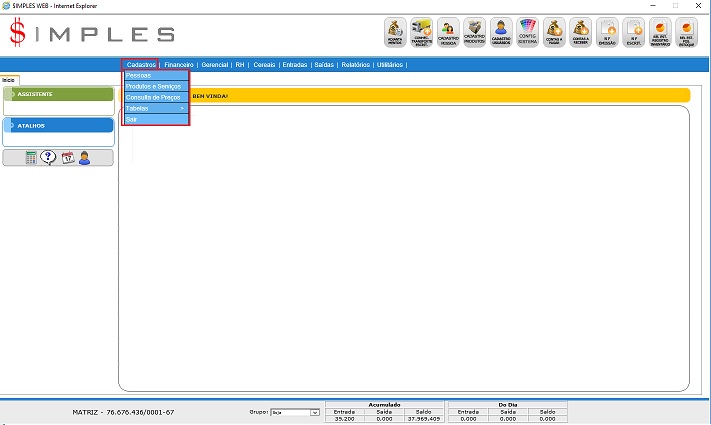Click the Cadastro Produtos toolbar icon
This screenshot has width=711, height=425.
[475, 32]
